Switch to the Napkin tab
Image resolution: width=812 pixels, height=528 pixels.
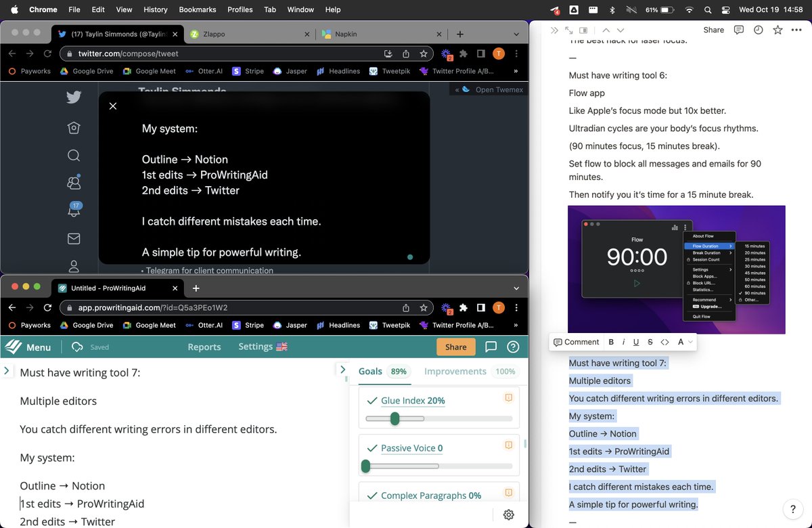(381, 34)
